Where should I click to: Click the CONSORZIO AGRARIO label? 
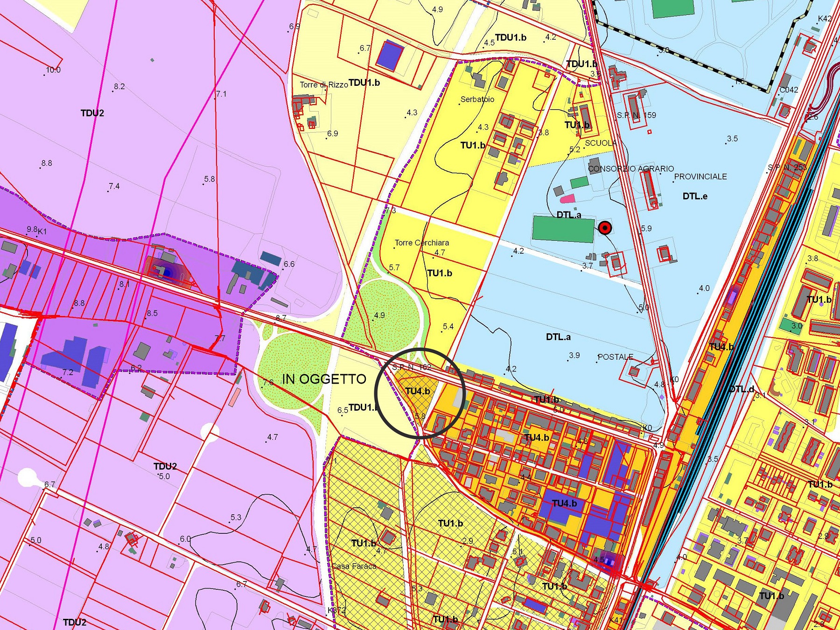coord(631,168)
